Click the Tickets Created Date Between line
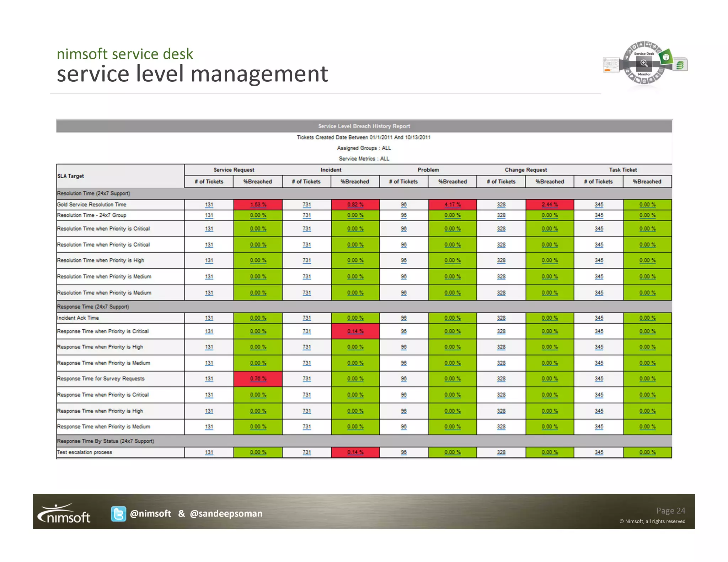 (x=364, y=137)
